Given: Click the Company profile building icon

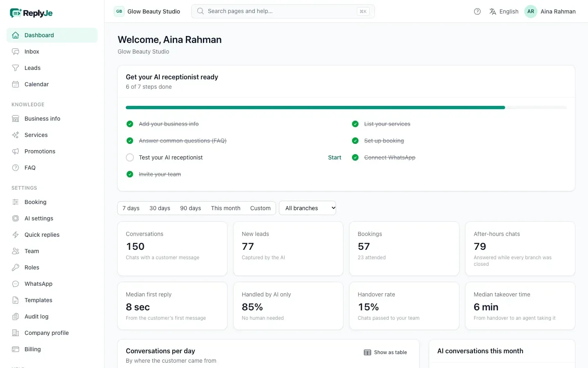Looking at the screenshot, I should (x=16, y=333).
